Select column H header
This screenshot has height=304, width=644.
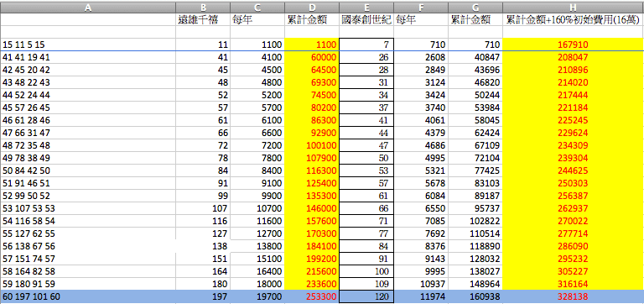click(x=574, y=7)
